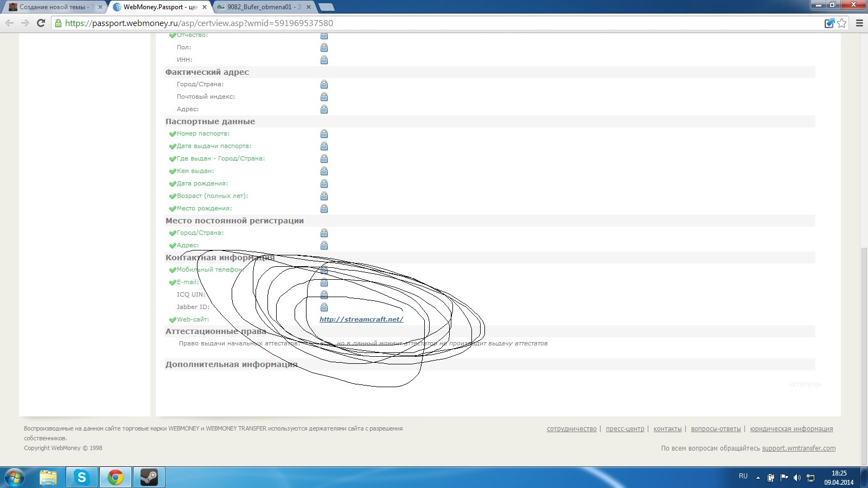868x488 pixels.
Task: Click the Jabber ID label
Action: [x=193, y=307]
